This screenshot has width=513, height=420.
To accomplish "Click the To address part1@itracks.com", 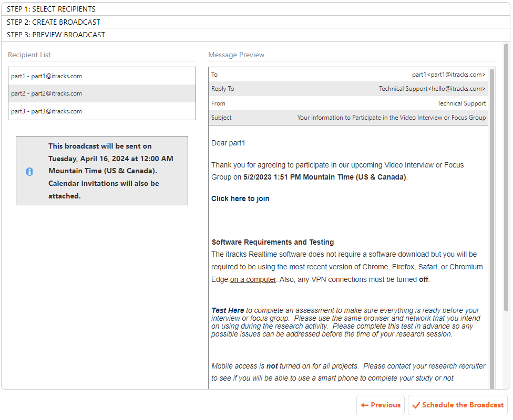I will 448,75.
